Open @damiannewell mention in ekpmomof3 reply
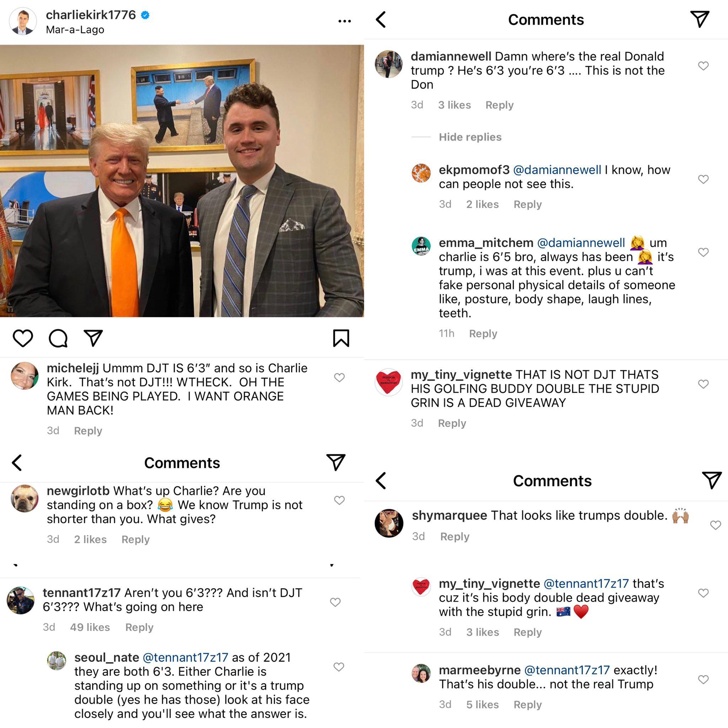Image resolution: width=728 pixels, height=728 pixels. tap(557, 170)
